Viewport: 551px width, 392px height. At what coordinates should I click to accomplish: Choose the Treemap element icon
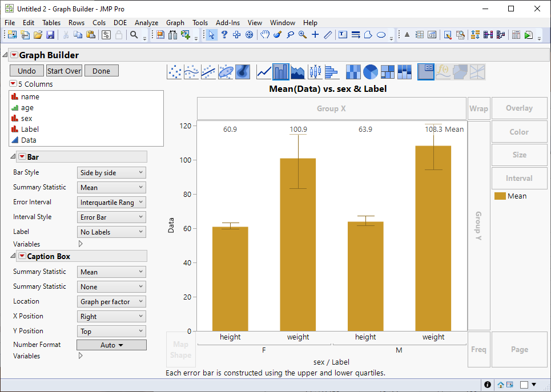click(388, 71)
